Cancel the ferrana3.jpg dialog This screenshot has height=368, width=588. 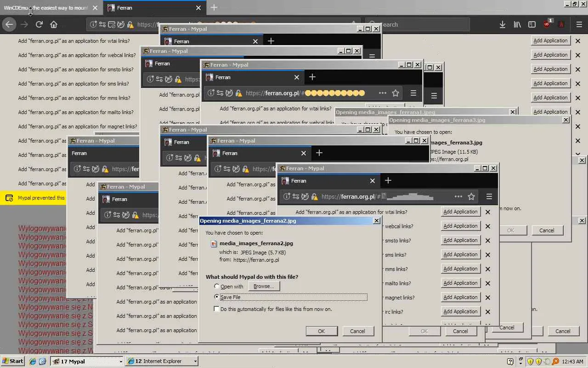tap(547, 230)
